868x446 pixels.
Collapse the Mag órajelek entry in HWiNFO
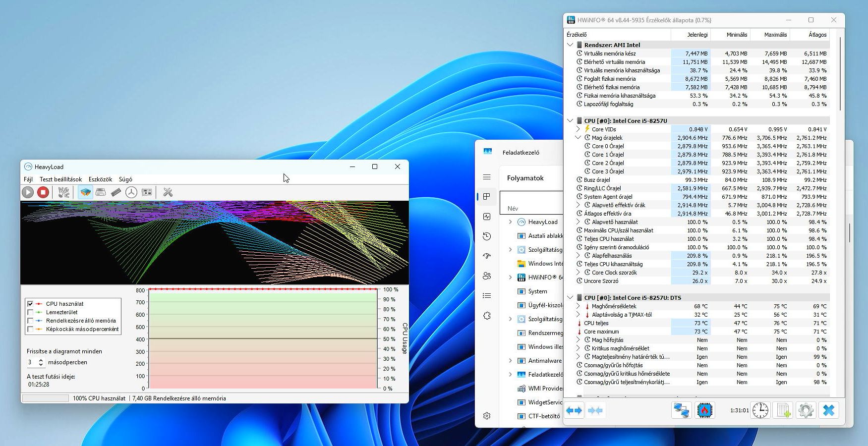[578, 138]
